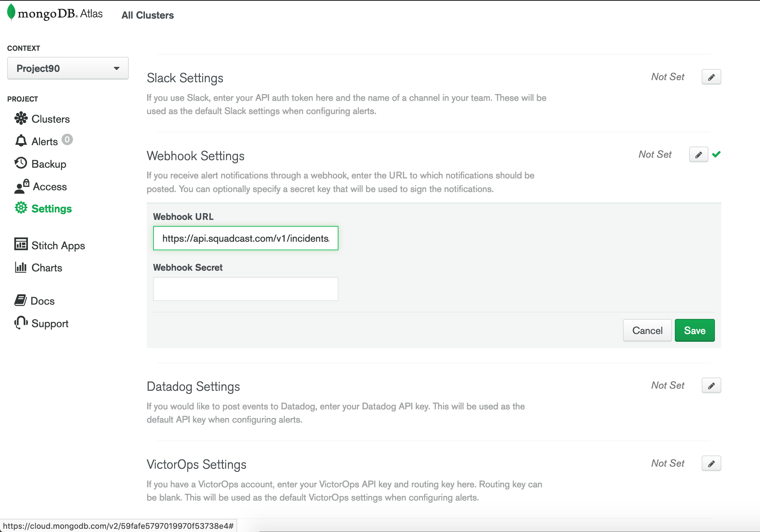Click into the Webhook URL field

coord(245,238)
